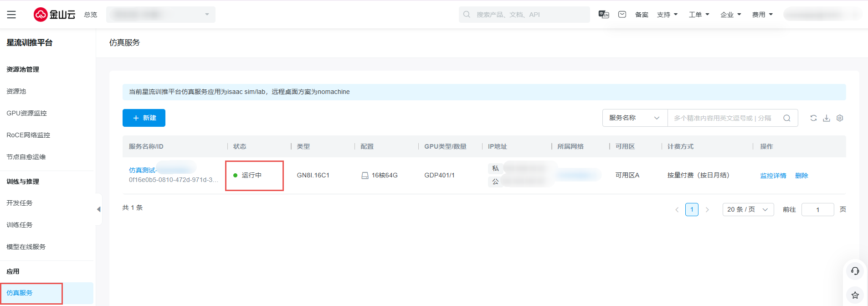Screen dimensions: 868x306
Task: Switch language with the EN icon
Action: click(x=604, y=15)
